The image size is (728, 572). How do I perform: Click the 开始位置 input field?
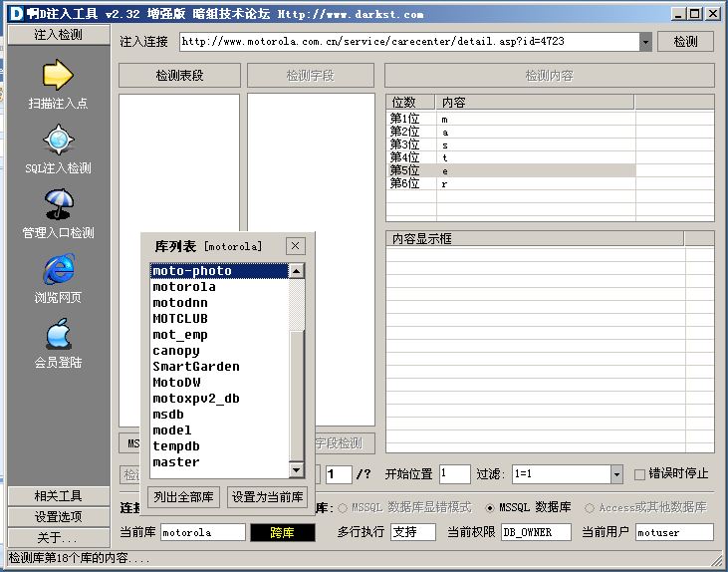[454, 474]
